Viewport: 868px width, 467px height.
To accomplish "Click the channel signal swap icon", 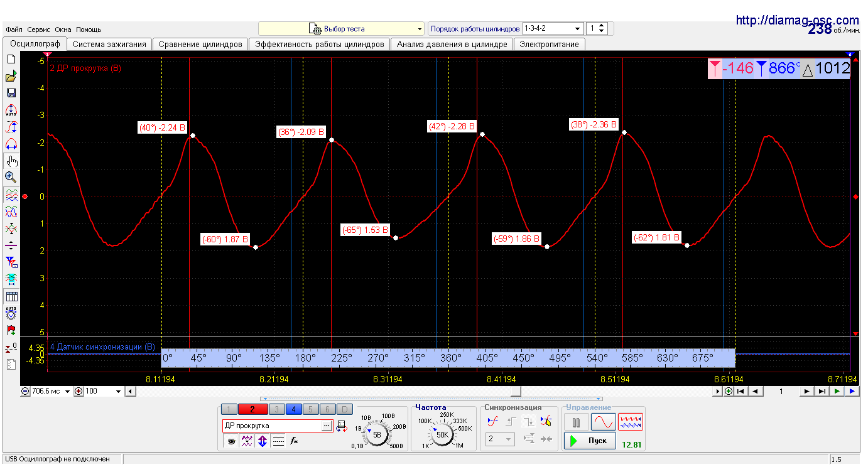I will [x=342, y=426].
